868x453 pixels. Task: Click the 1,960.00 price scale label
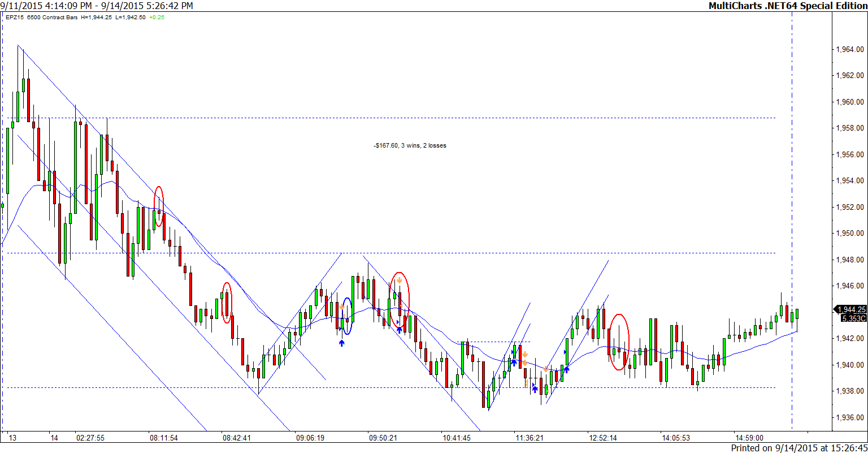click(x=851, y=102)
